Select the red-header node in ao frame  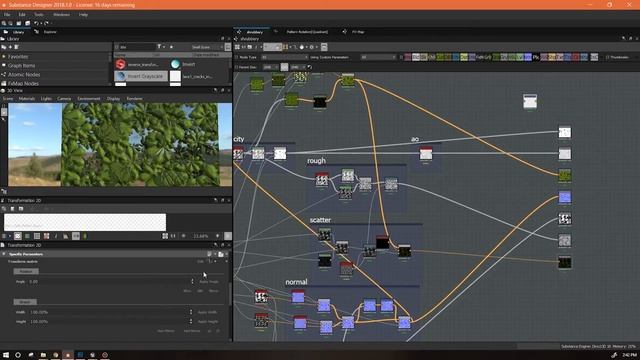[x=426, y=153]
